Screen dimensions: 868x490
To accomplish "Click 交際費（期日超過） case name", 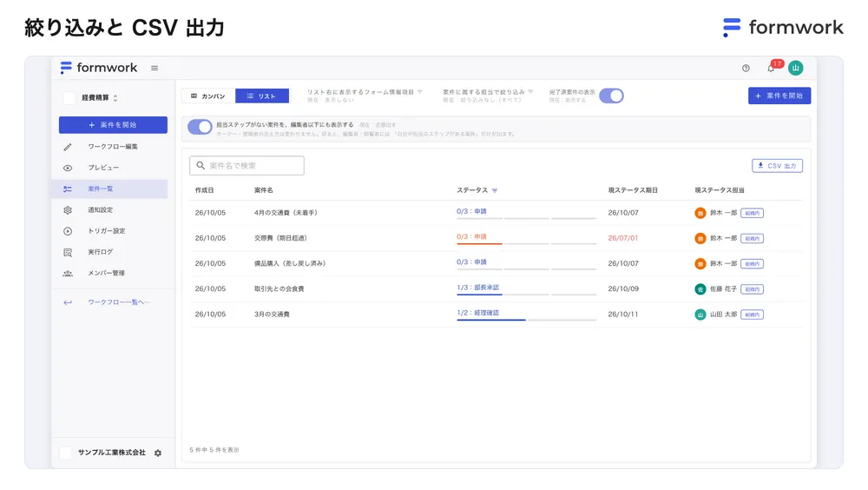I will click(280, 238).
